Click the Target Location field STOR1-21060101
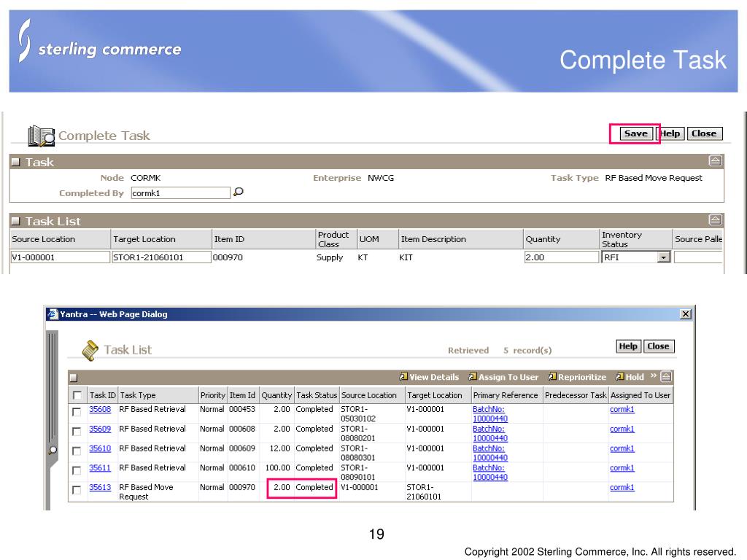This screenshot has height=560, width=747. pos(161,257)
